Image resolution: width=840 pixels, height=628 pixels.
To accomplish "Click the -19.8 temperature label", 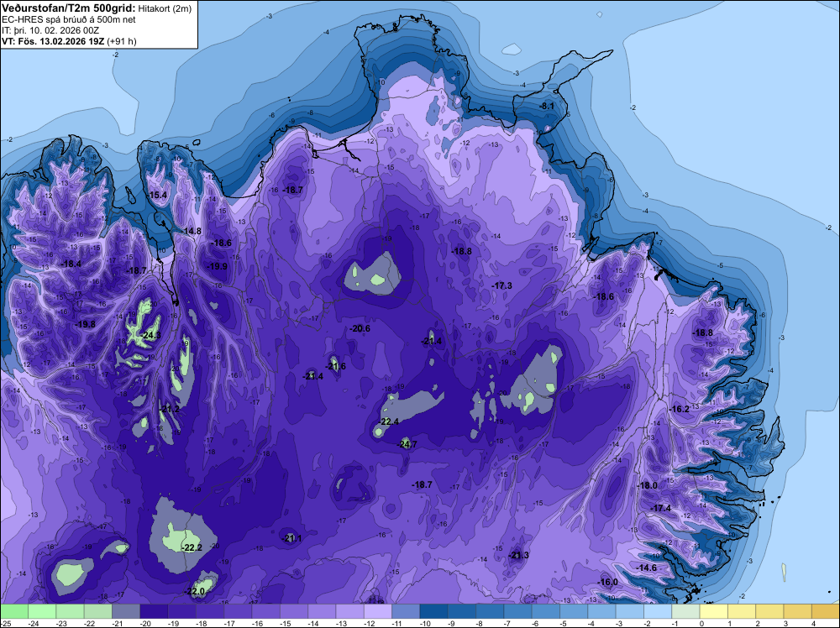I will [x=85, y=324].
